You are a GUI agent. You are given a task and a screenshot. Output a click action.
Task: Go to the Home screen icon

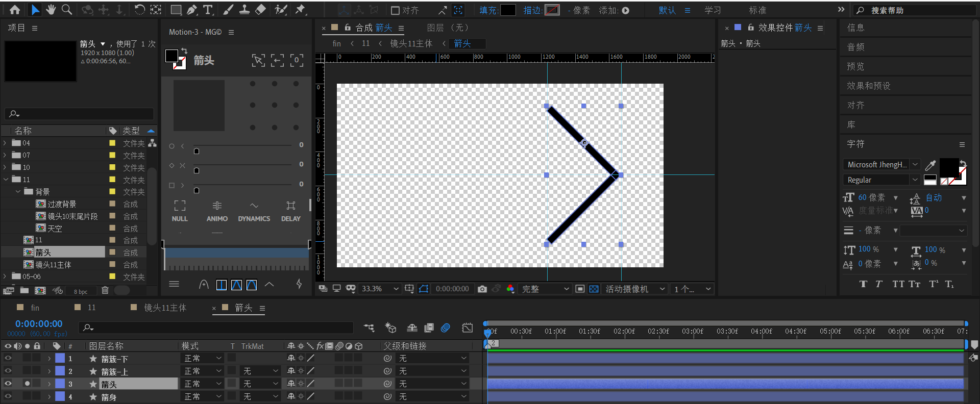[15, 10]
